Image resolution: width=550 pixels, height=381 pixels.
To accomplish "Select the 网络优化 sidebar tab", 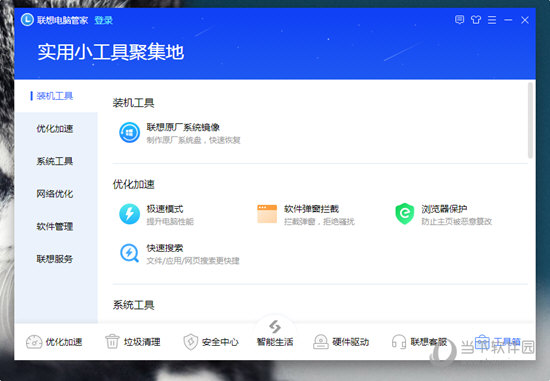I will pyautogui.click(x=56, y=194).
